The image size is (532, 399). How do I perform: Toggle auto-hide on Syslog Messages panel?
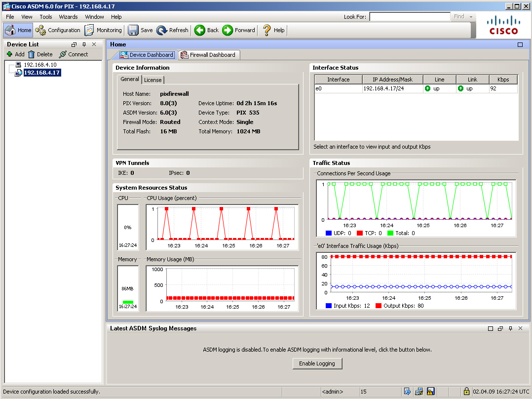click(x=510, y=328)
